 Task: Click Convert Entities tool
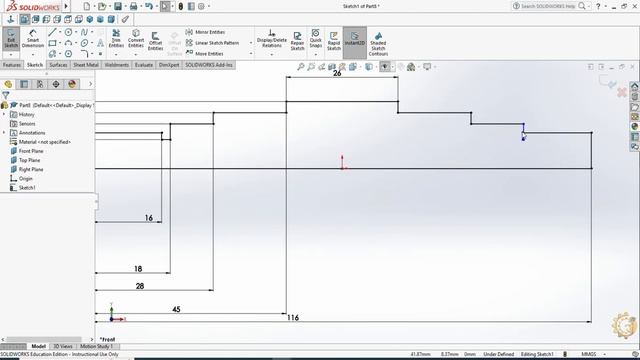pyautogui.click(x=136, y=38)
